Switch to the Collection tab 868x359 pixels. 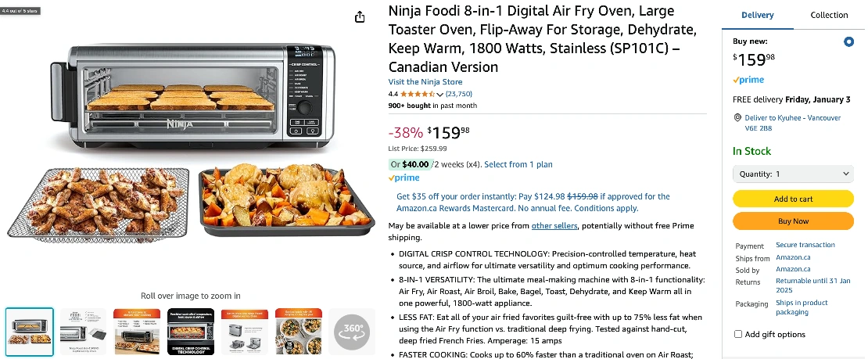829,15
